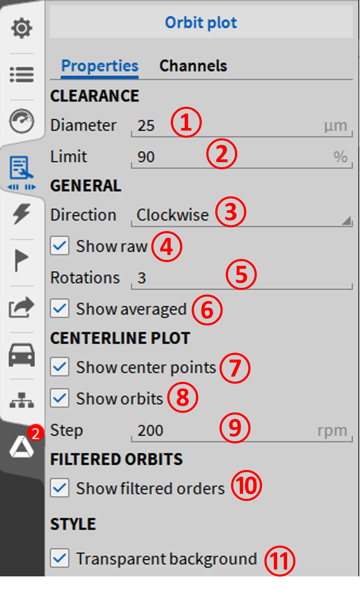Image resolution: width=364 pixels, height=594 pixels.
Task: Select the review analysis sidebar icon
Action: pos(21,171)
